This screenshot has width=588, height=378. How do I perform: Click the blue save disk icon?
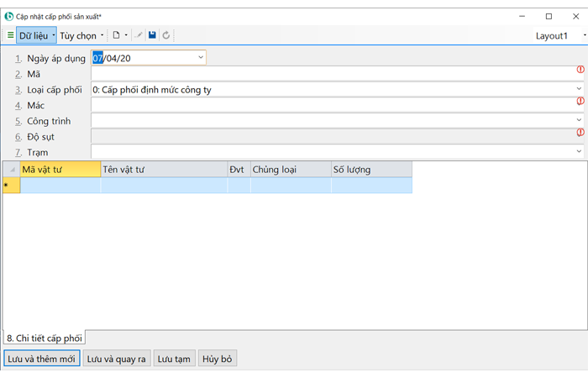pos(152,36)
